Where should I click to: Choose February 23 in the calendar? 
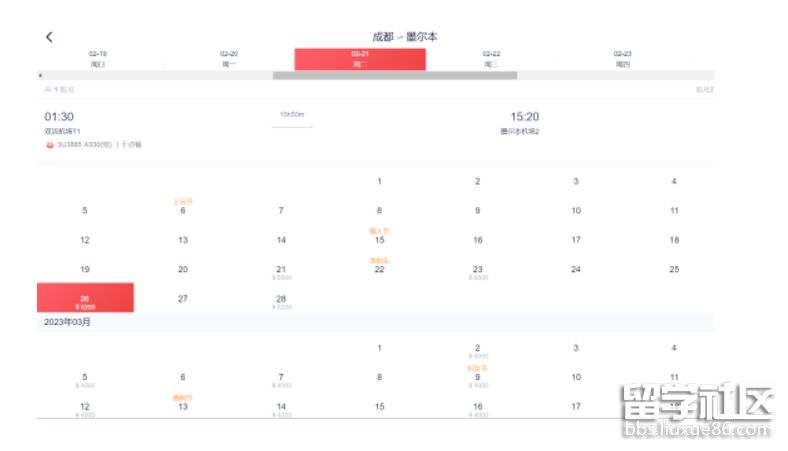pyautogui.click(x=478, y=271)
